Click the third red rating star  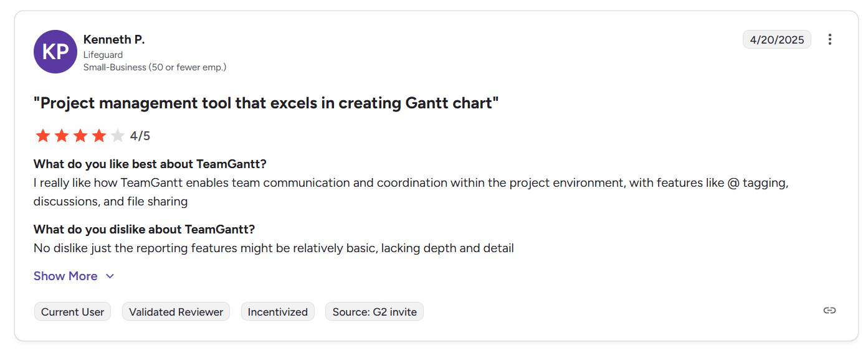[x=80, y=136]
